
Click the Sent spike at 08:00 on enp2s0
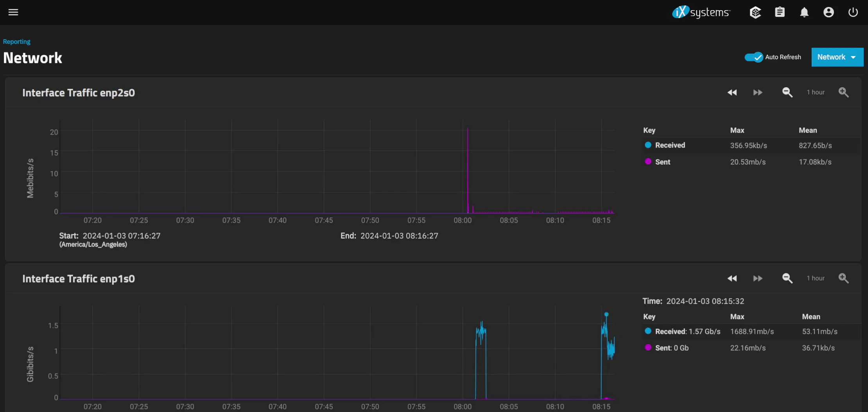click(x=468, y=170)
